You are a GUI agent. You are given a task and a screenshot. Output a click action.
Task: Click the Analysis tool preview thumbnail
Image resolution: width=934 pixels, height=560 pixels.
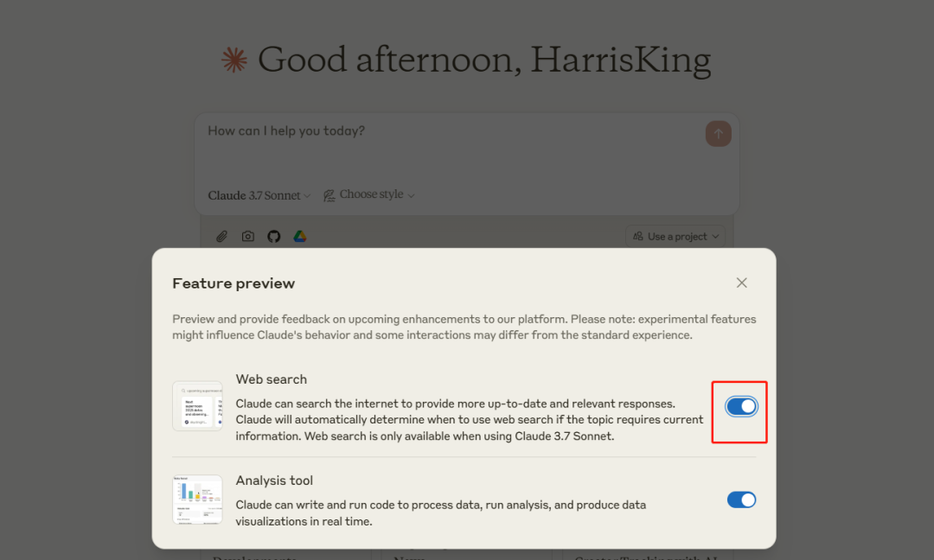pos(197,500)
